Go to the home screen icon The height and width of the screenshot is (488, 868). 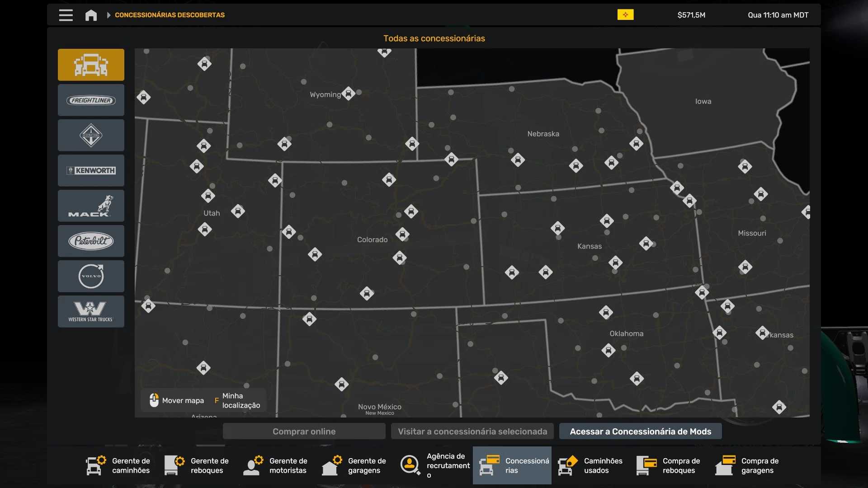tap(91, 15)
